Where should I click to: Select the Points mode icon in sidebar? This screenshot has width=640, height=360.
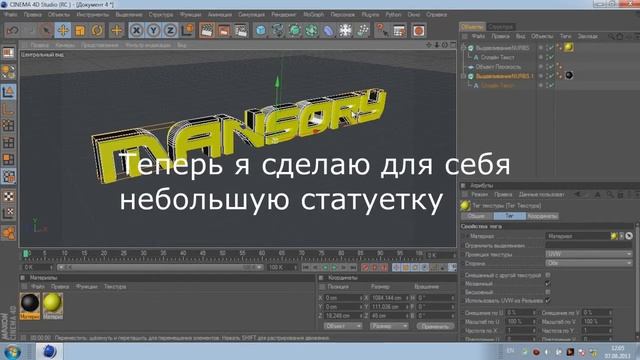(x=8, y=126)
